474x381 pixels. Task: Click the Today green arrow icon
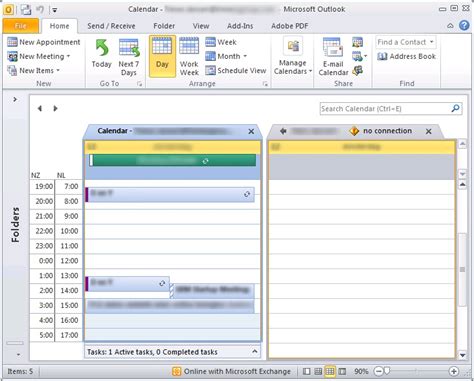pos(102,48)
